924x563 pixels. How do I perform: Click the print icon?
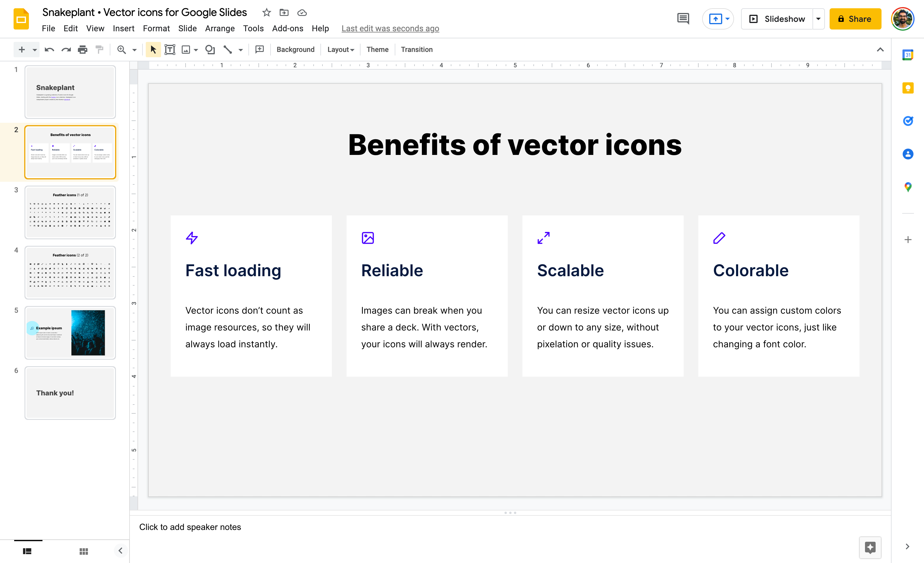click(x=83, y=50)
